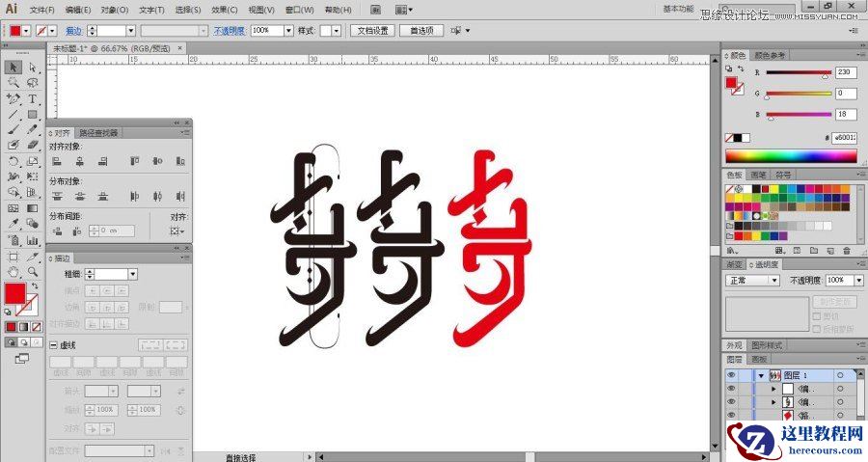Image resolution: width=868 pixels, height=462 pixels.
Task: Switch to the 路径查找器 tab
Action: point(98,133)
